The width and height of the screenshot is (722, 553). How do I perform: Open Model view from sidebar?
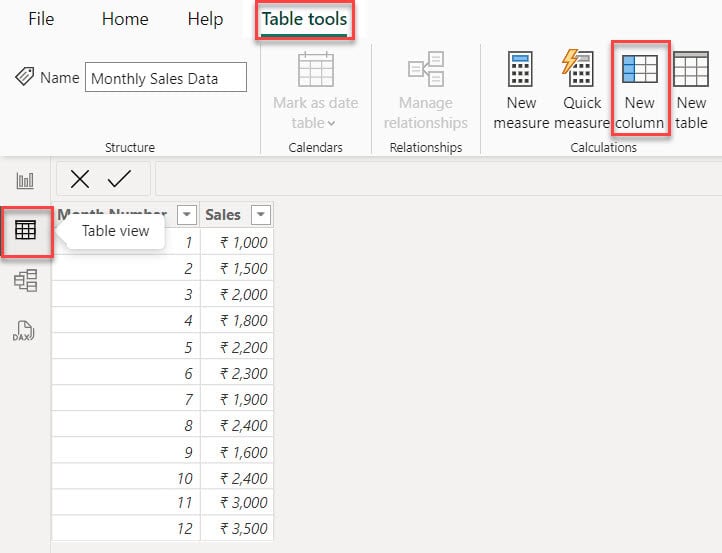coord(25,280)
